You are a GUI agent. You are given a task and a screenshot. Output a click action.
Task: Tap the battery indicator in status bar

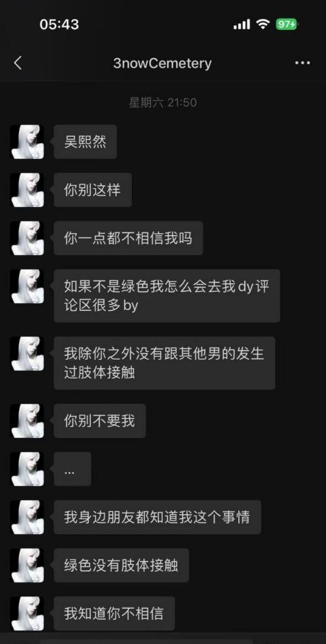pyautogui.click(x=287, y=24)
